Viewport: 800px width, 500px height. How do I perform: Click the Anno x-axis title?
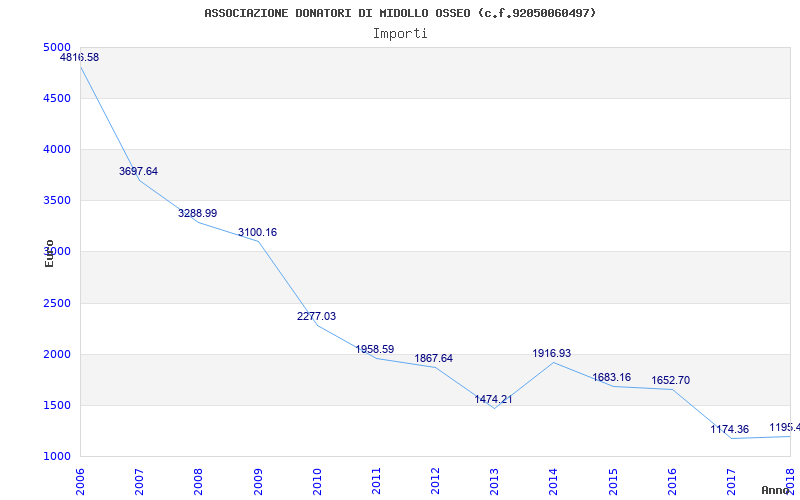click(775, 491)
